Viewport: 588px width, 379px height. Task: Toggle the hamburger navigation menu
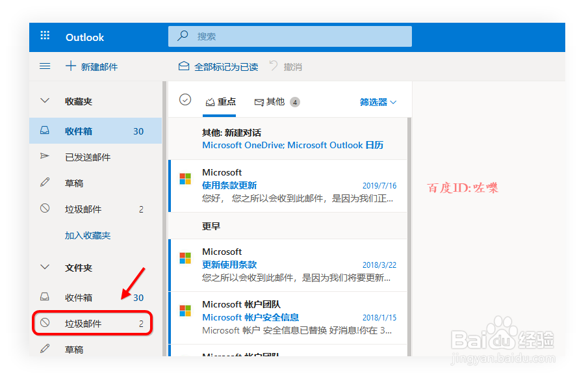[x=45, y=66]
